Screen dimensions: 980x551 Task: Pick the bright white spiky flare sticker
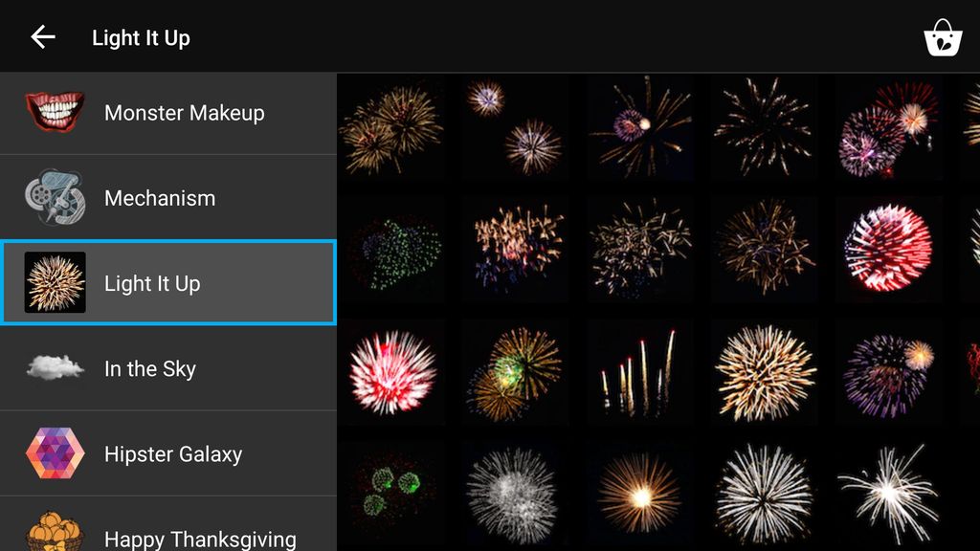click(x=889, y=495)
